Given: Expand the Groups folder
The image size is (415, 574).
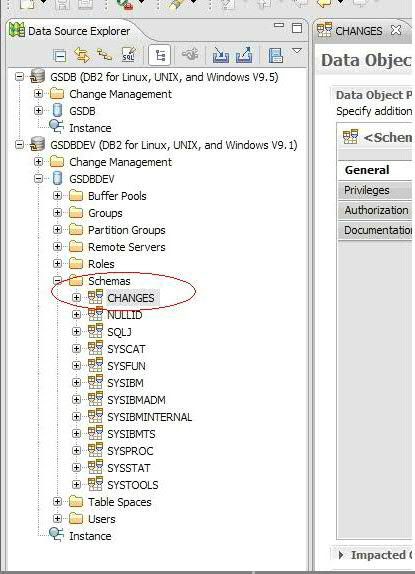Looking at the screenshot, I should pos(57,213).
